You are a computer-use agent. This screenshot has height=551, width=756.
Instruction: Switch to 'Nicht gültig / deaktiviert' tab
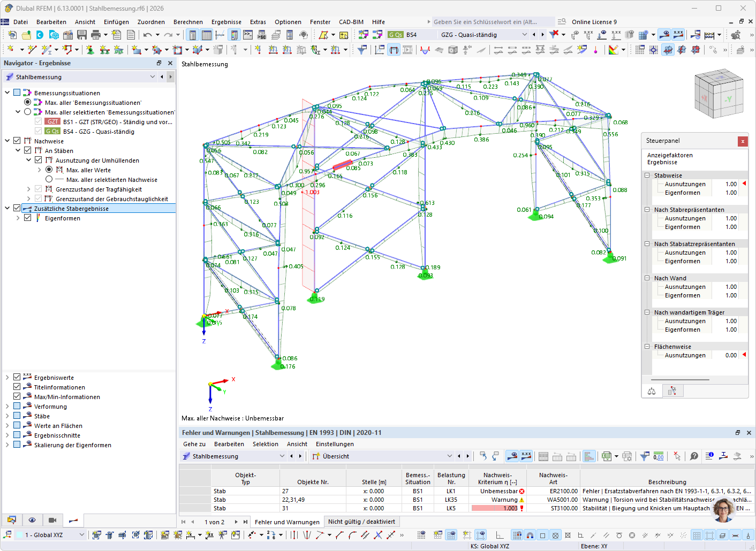coord(361,522)
